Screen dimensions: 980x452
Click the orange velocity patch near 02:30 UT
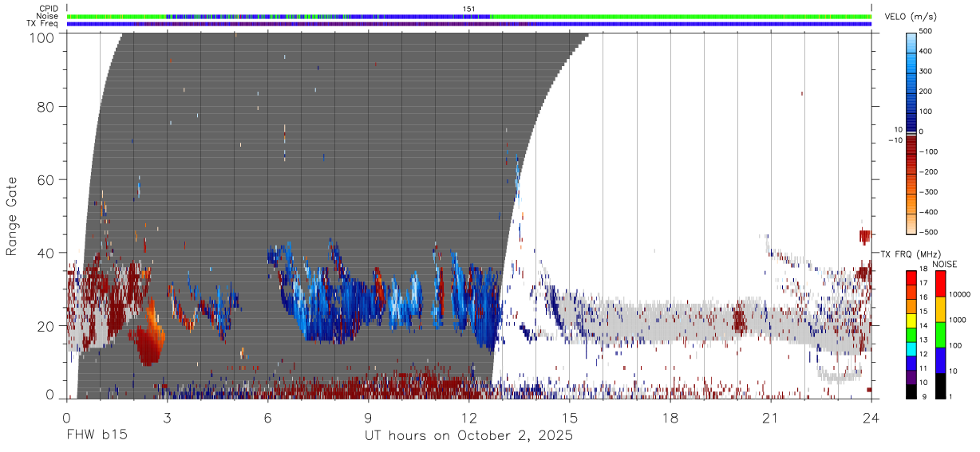point(150,333)
